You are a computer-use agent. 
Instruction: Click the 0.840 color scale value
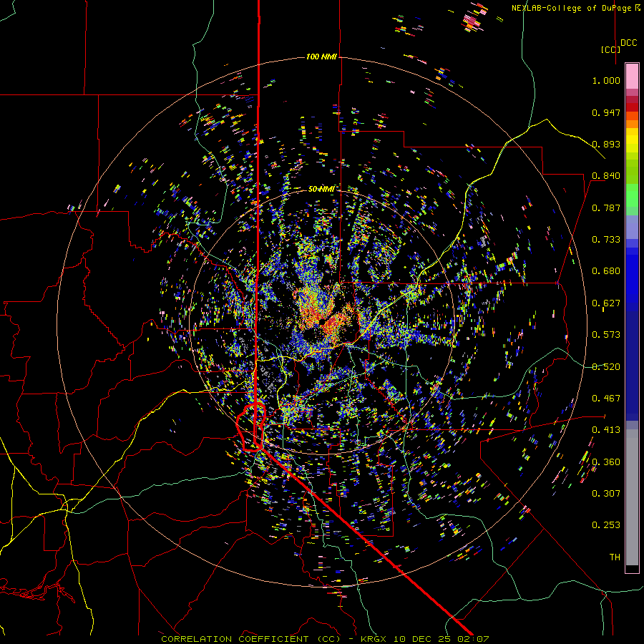tap(606, 176)
